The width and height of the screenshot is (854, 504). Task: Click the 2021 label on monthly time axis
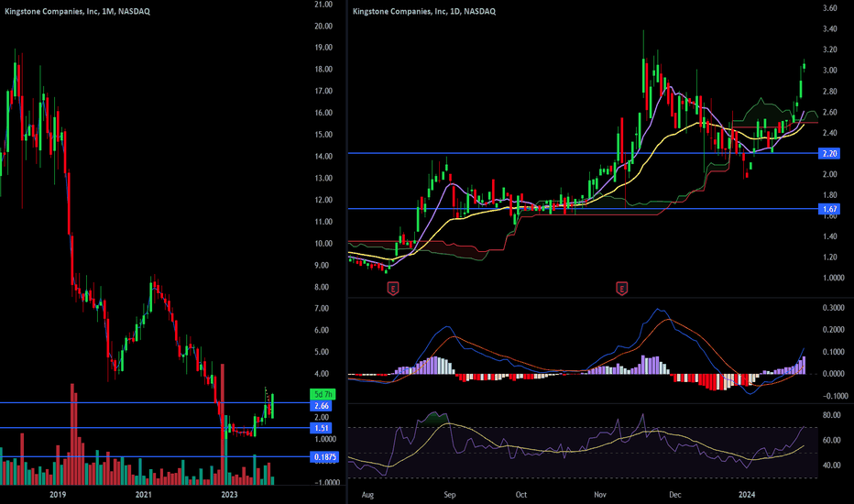(143, 495)
